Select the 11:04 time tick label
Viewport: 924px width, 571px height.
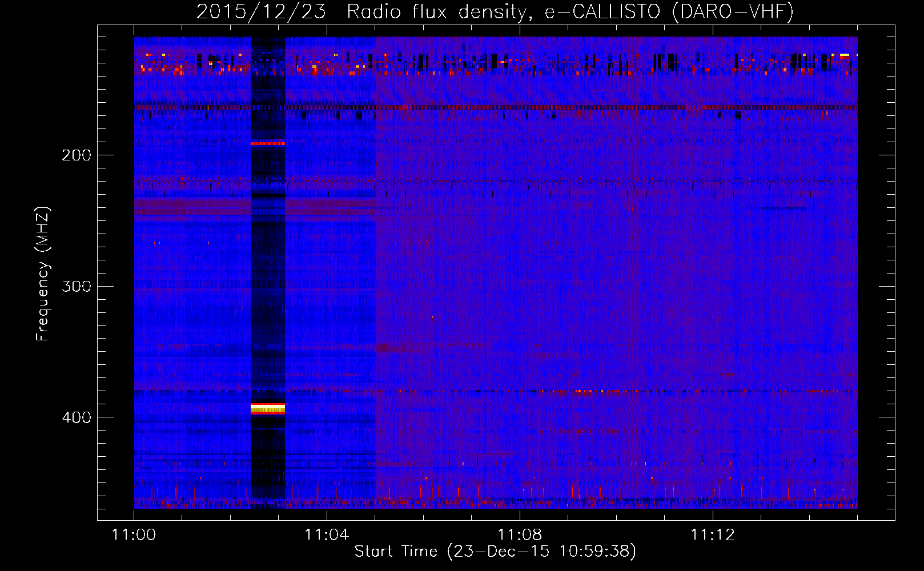pyautogui.click(x=327, y=534)
